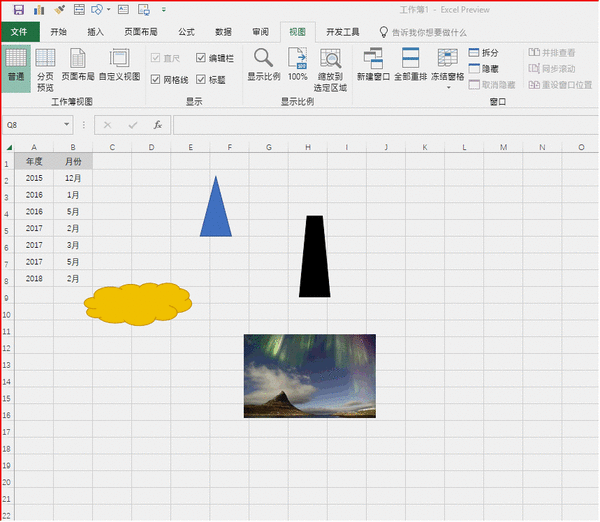Switch to the Insert tab
Viewport: 600px width, 522px height.
(96, 32)
